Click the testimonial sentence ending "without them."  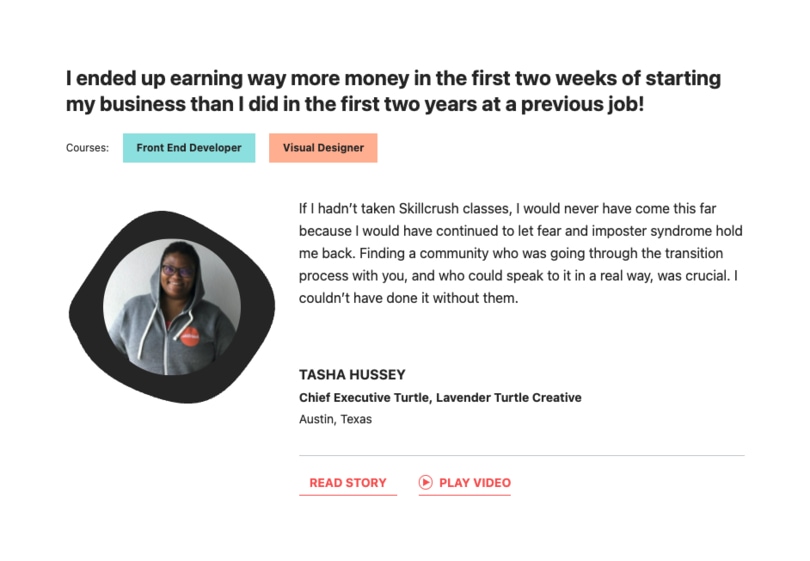410,298
